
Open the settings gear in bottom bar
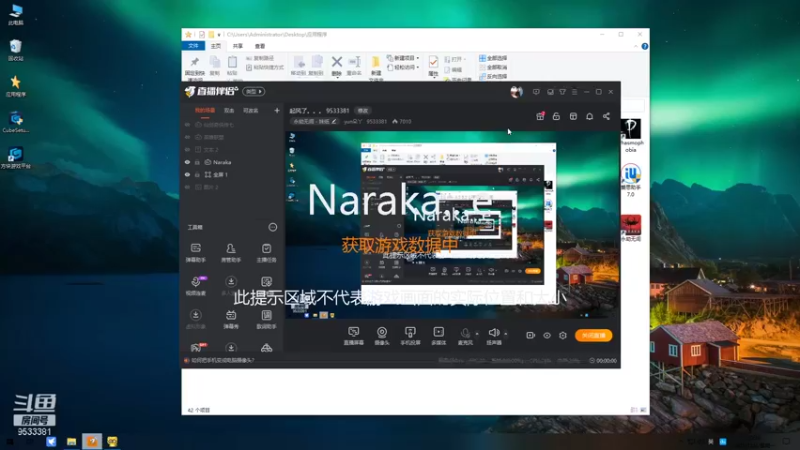tap(563, 335)
